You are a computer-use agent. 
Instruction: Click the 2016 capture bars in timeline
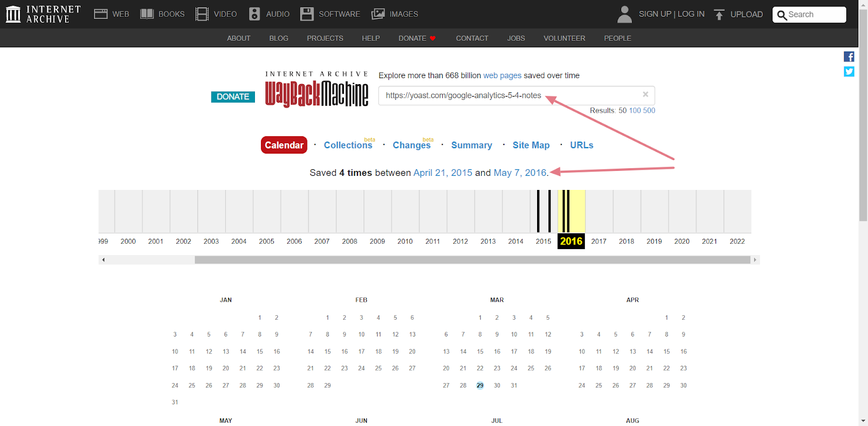(566, 211)
